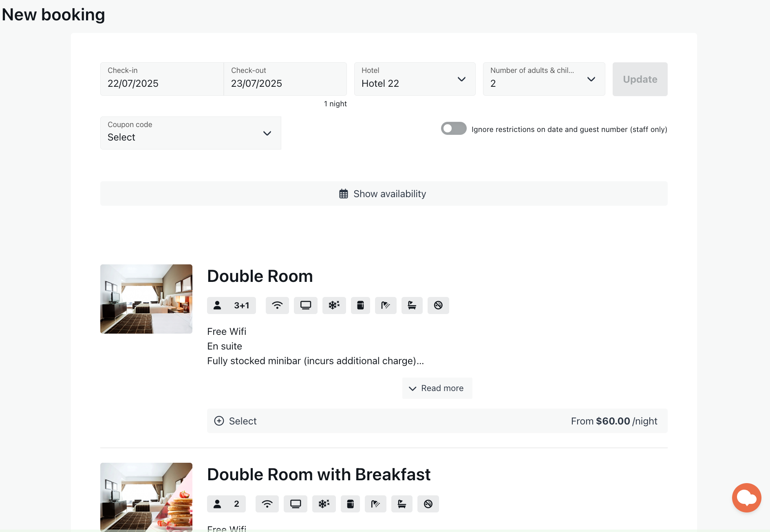
Task: Click the 3+1 guest capacity badge
Action: 232,306
